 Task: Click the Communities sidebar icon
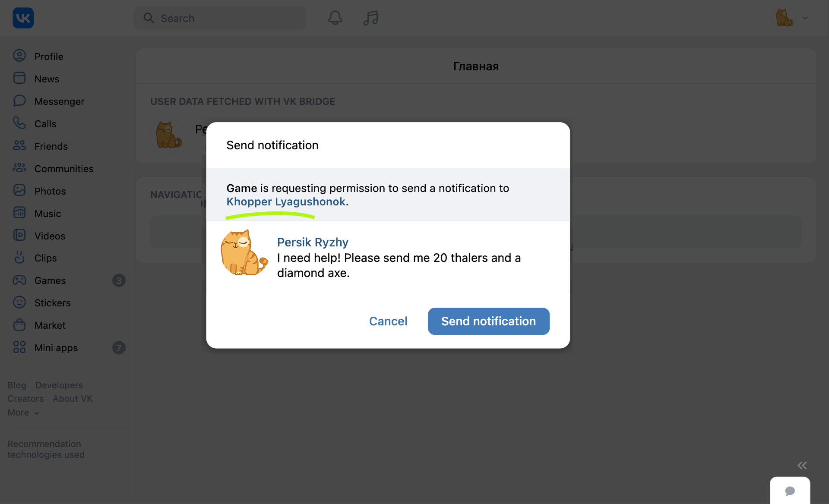point(19,168)
